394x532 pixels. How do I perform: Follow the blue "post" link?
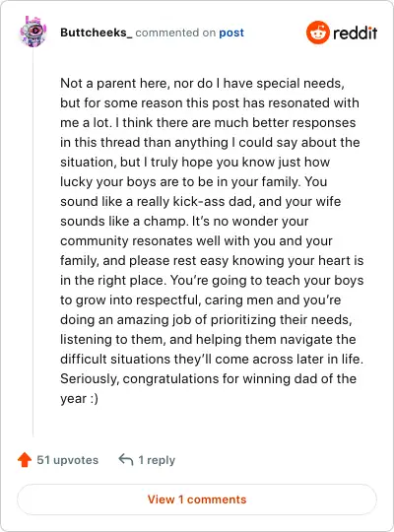(x=231, y=33)
